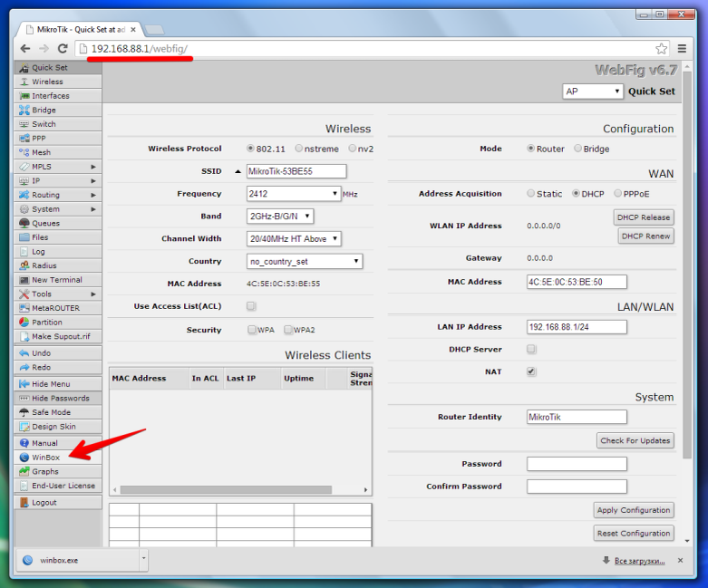Click the Bridge sidebar icon

pyautogui.click(x=24, y=111)
